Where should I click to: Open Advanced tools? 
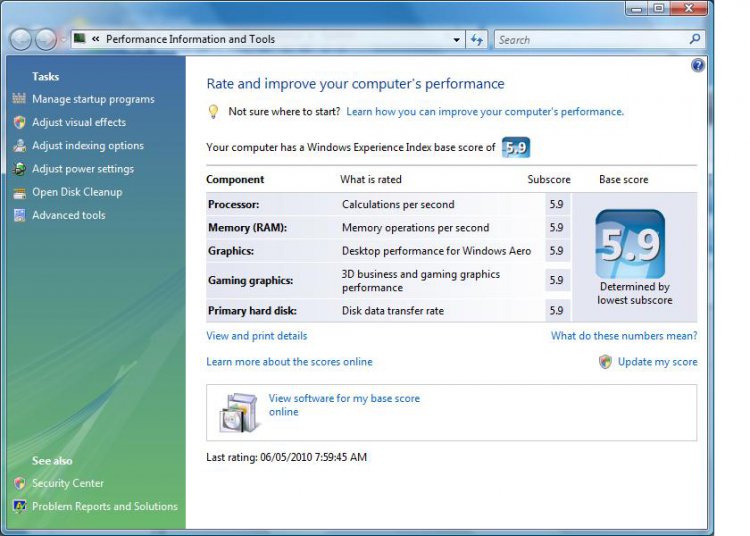pyautogui.click(x=69, y=215)
